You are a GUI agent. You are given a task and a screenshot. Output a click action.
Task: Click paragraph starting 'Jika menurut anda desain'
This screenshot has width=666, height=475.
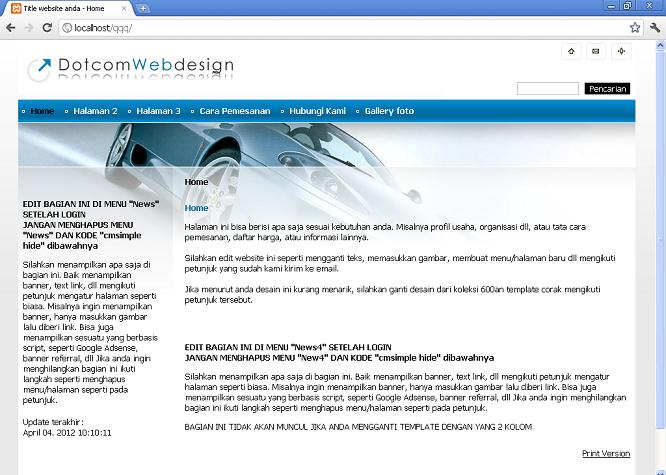pos(392,294)
